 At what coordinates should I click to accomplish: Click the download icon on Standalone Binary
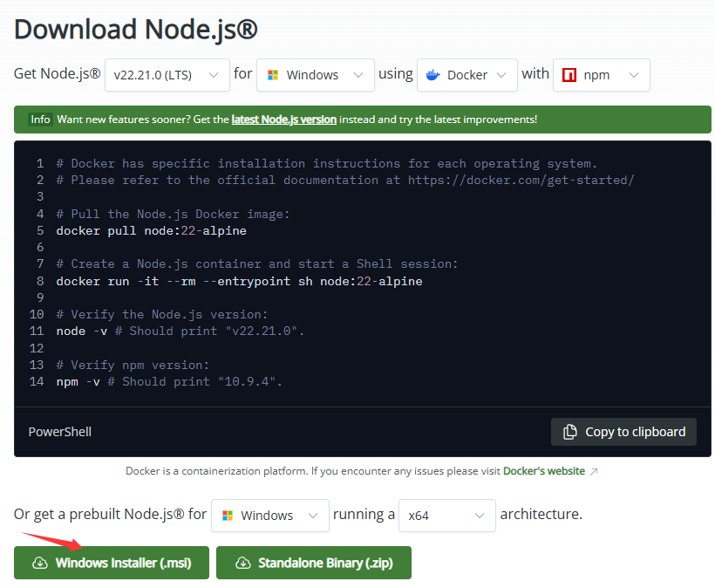242,564
